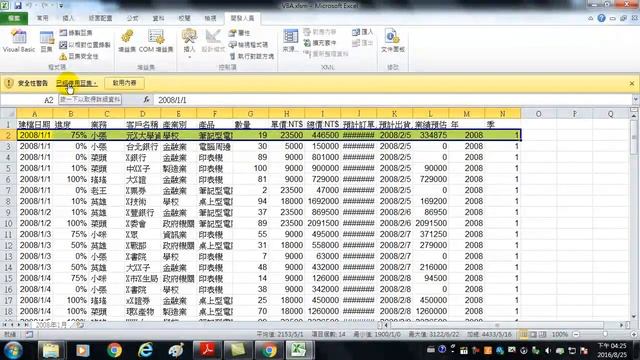Click 擴充套件 (Expansion Packs)
The width and height of the screenshot is (640, 360).
(320, 43)
